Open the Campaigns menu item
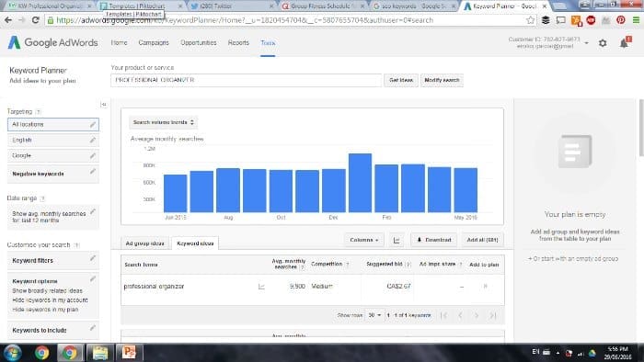The image size is (644, 362). (154, 42)
